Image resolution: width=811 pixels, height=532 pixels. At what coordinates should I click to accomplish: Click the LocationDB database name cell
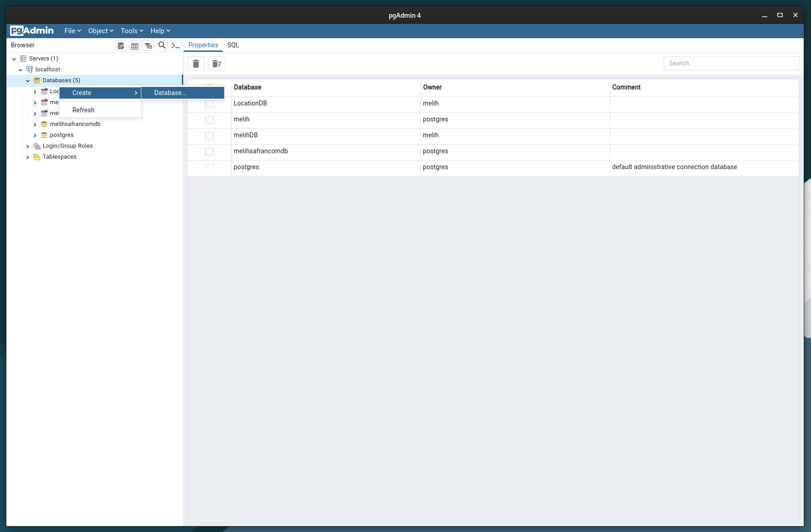click(x=326, y=104)
